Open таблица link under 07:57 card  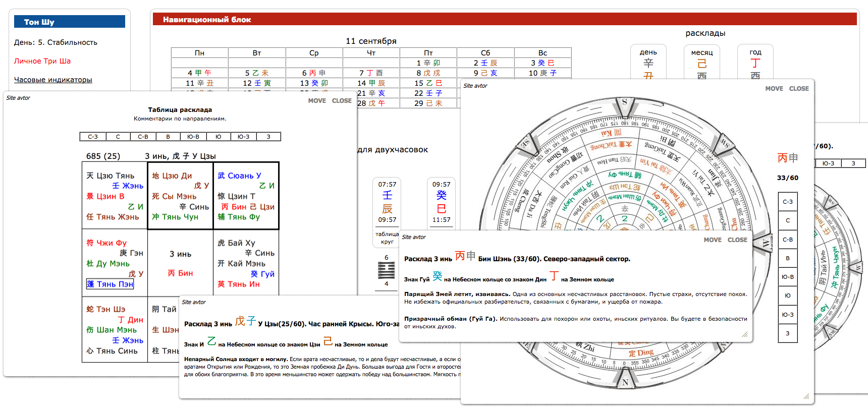pyautogui.click(x=387, y=234)
